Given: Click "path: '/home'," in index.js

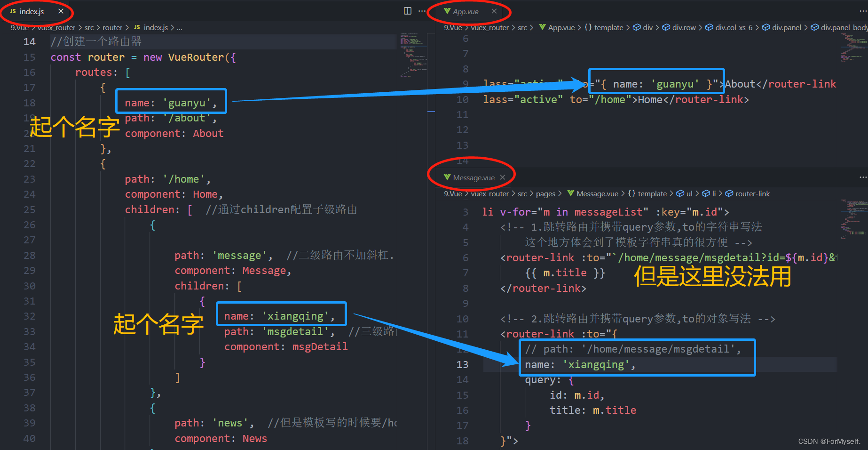Looking at the screenshot, I should tap(168, 179).
